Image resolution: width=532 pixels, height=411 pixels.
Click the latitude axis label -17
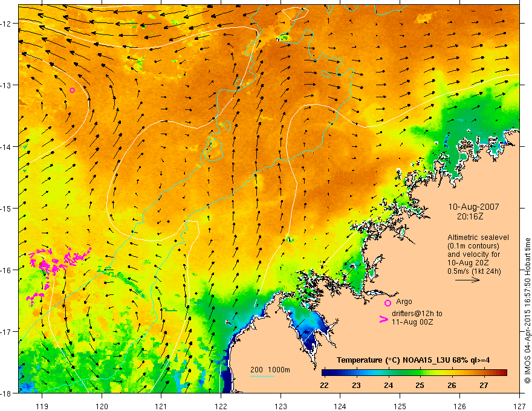(x=7, y=332)
